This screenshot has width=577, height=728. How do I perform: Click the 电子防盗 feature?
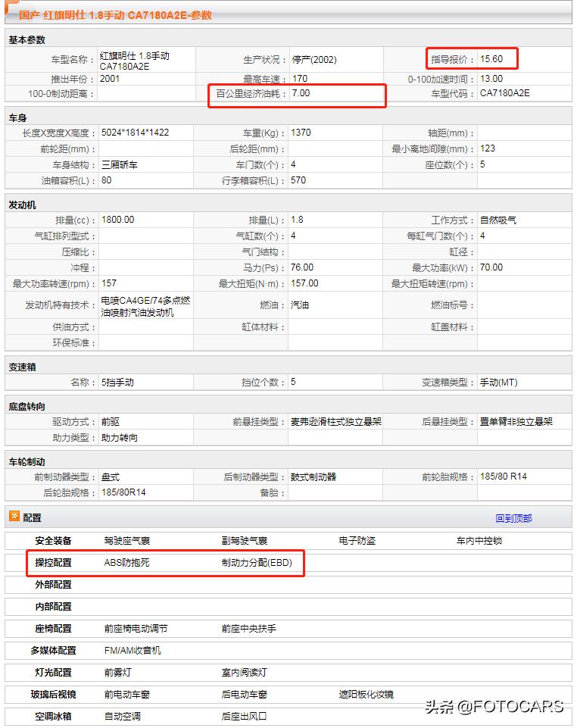tap(357, 540)
